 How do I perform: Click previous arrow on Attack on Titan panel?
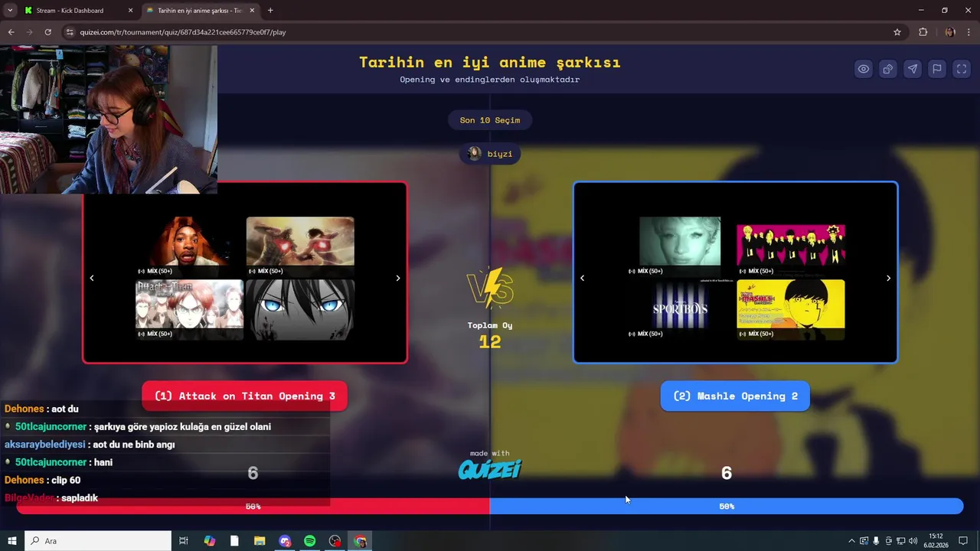[92, 278]
